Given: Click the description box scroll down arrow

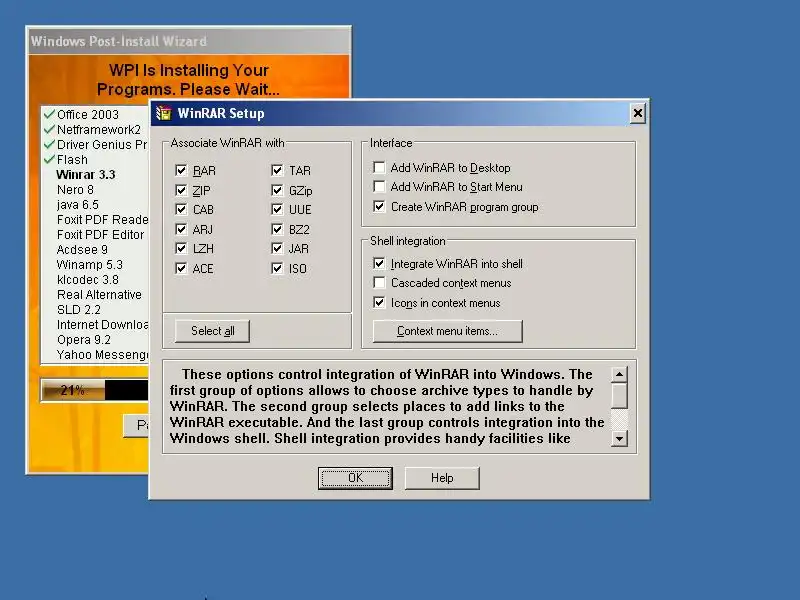Looking at the screenshot, I should click(x=619, y=438).
